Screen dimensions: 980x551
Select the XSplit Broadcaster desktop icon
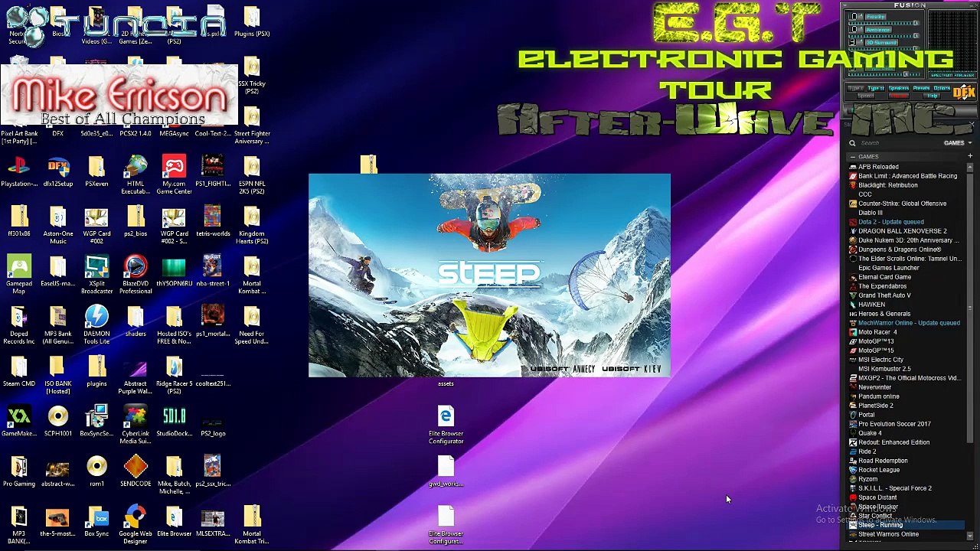(96, 273)
